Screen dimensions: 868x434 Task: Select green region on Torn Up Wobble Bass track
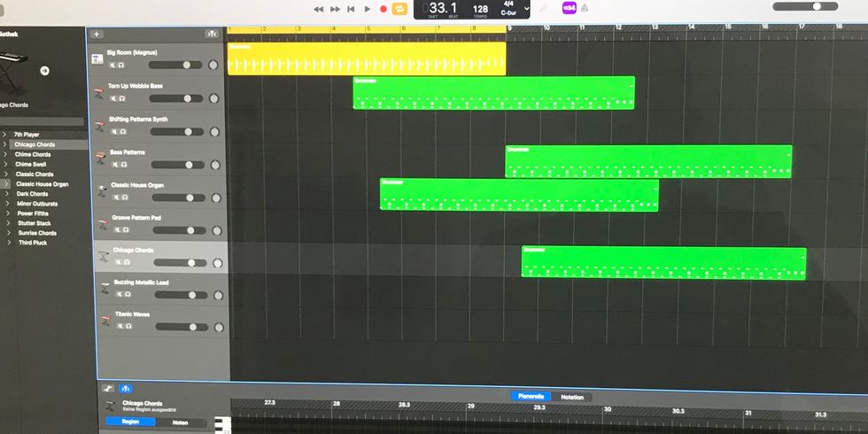[x=494, y=93]
